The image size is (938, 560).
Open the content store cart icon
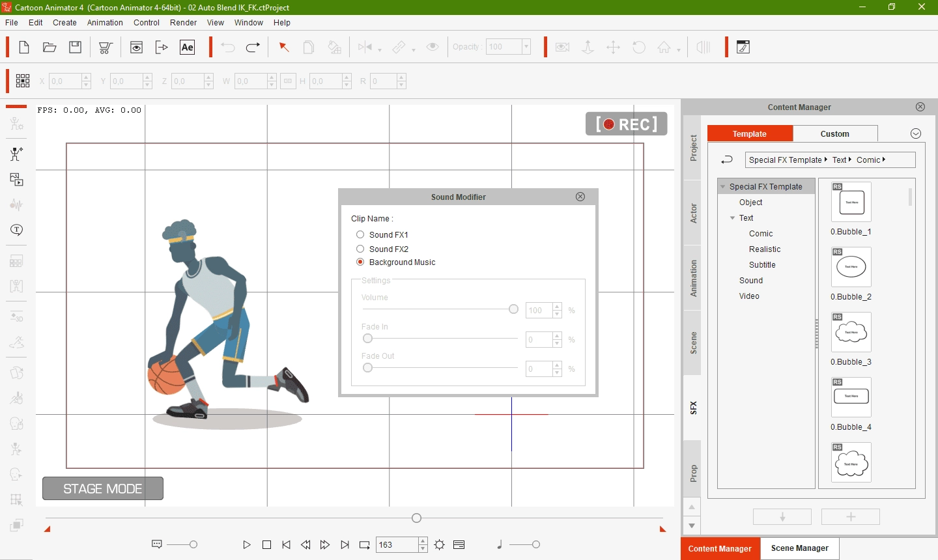tap(106, 47)
